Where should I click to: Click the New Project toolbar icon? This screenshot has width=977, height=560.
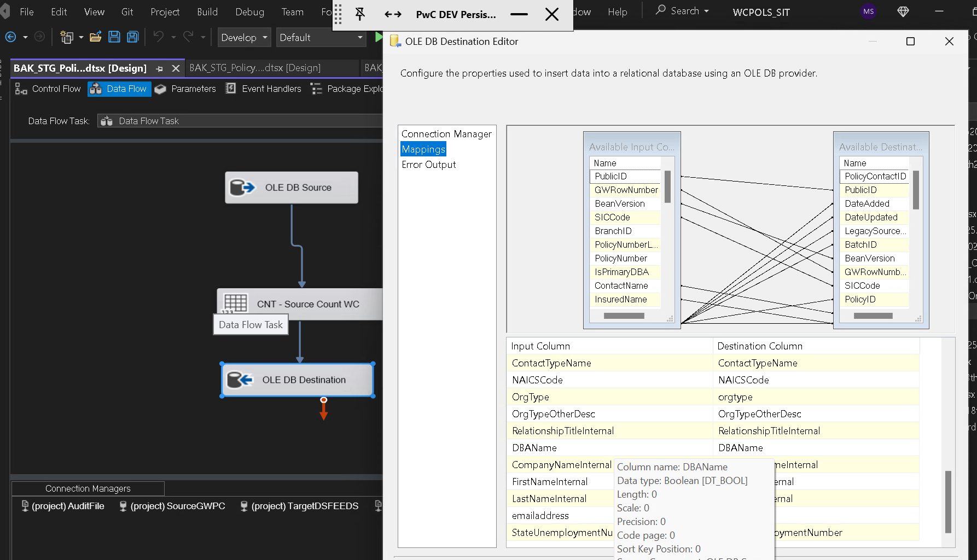(x=67, y=37)
